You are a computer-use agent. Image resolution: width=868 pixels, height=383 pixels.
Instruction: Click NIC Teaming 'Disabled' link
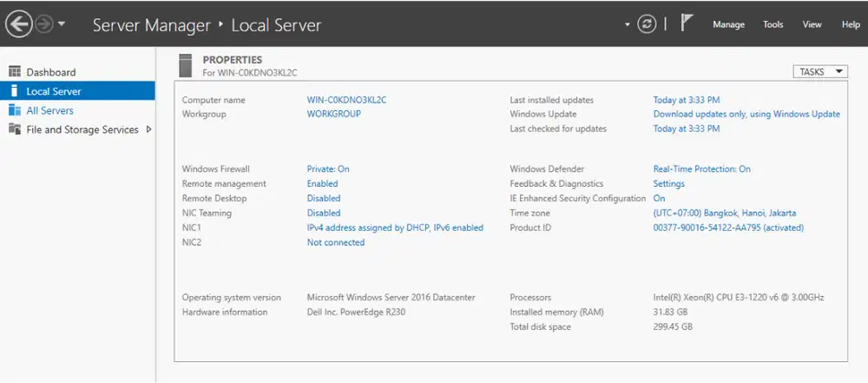pos(324,213)
